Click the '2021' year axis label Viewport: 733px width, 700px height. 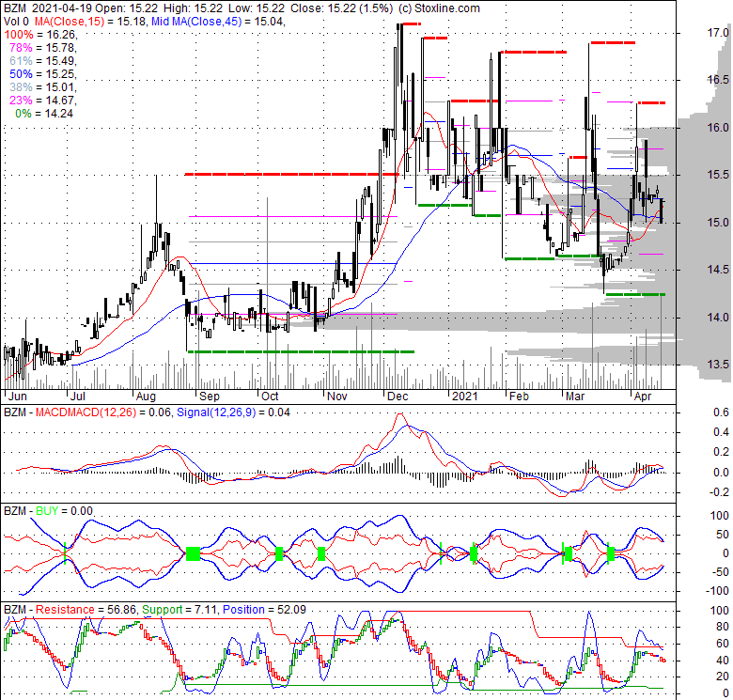pyautogui.click(x=464, y=397)
